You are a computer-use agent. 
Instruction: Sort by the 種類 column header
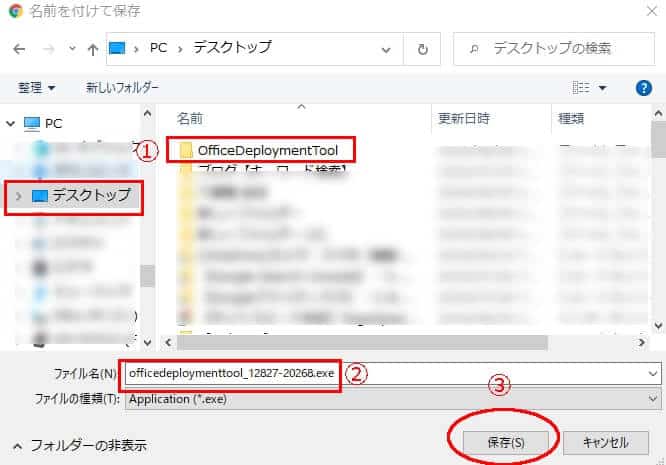571,118
